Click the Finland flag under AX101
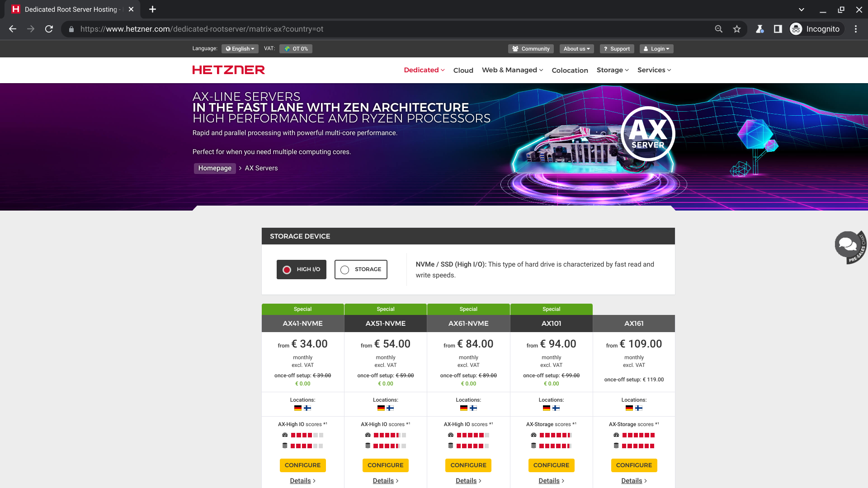Screen dimensions: 868x488 [556, 408]
